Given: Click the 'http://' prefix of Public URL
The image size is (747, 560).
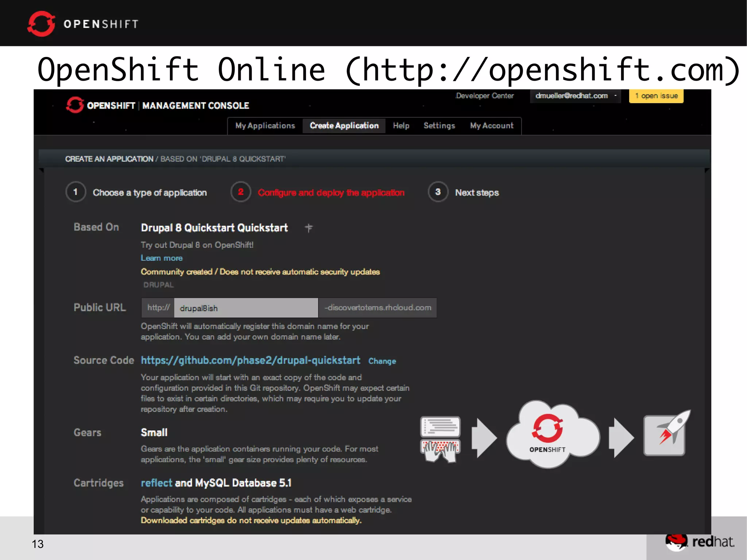Looking at the screenshot, I should 158,308.
